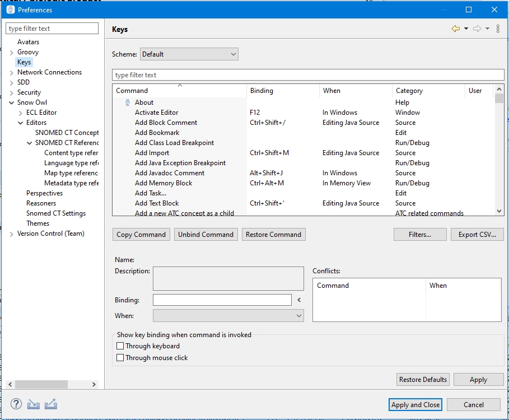Click the binding insert arrow button

point(299,300)
